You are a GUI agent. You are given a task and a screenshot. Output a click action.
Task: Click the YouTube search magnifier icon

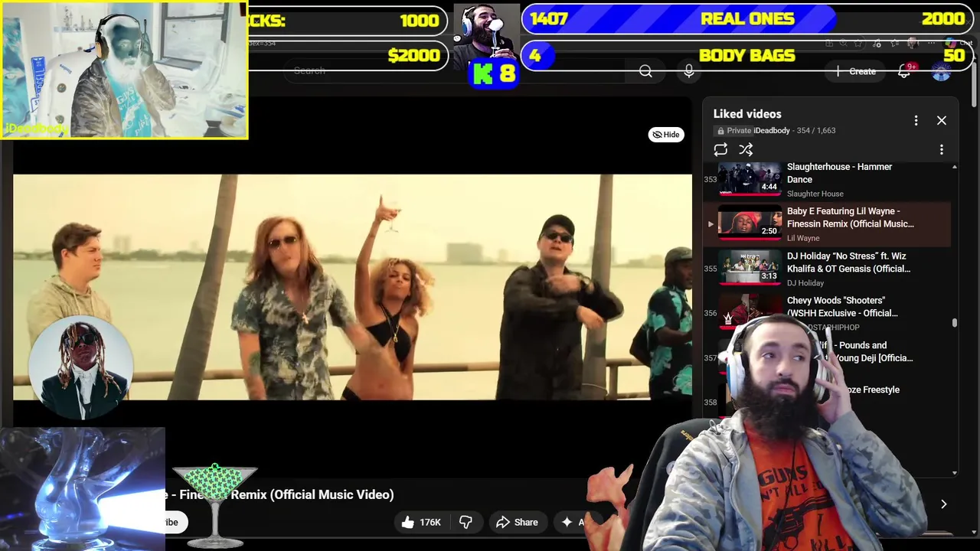click(x=645, y=70)
